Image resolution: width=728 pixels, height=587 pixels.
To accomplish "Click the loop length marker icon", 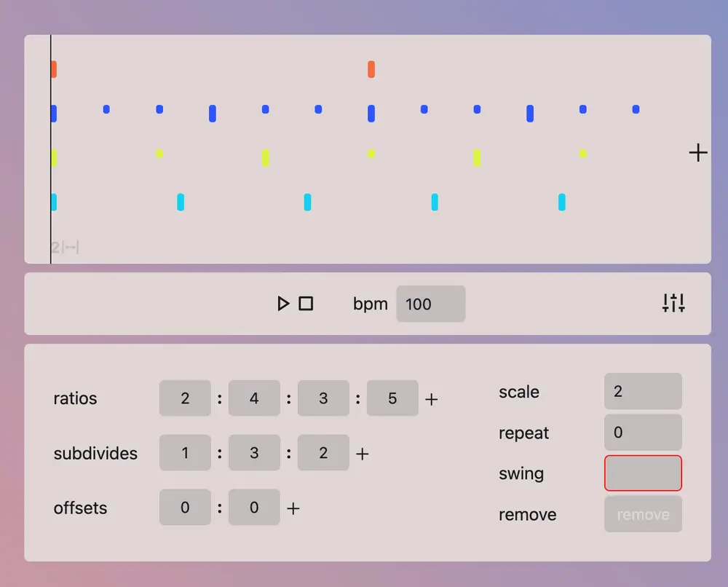I will point(71,247).
